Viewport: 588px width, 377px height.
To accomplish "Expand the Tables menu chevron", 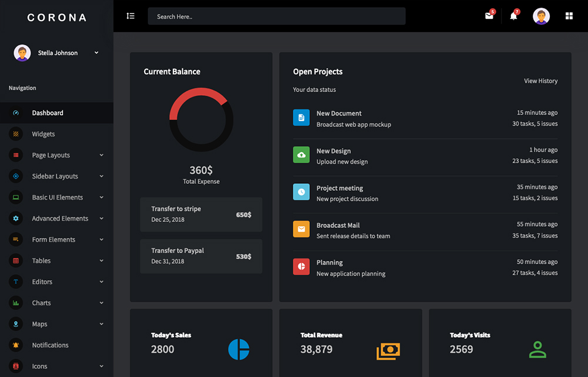I will [x=101, y=261].
